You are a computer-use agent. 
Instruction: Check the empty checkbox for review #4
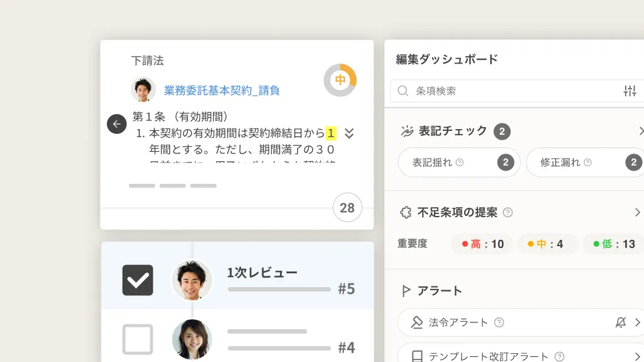138,339
